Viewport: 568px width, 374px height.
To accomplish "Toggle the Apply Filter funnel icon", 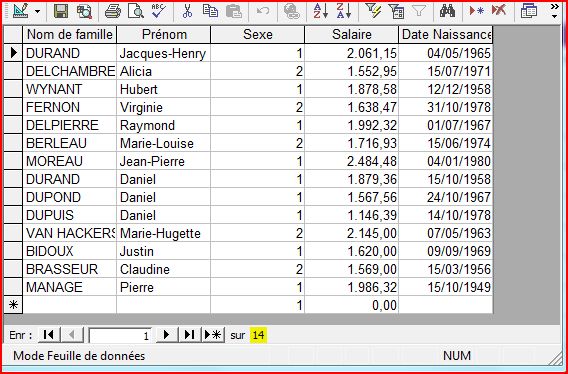I will [419, 11].
